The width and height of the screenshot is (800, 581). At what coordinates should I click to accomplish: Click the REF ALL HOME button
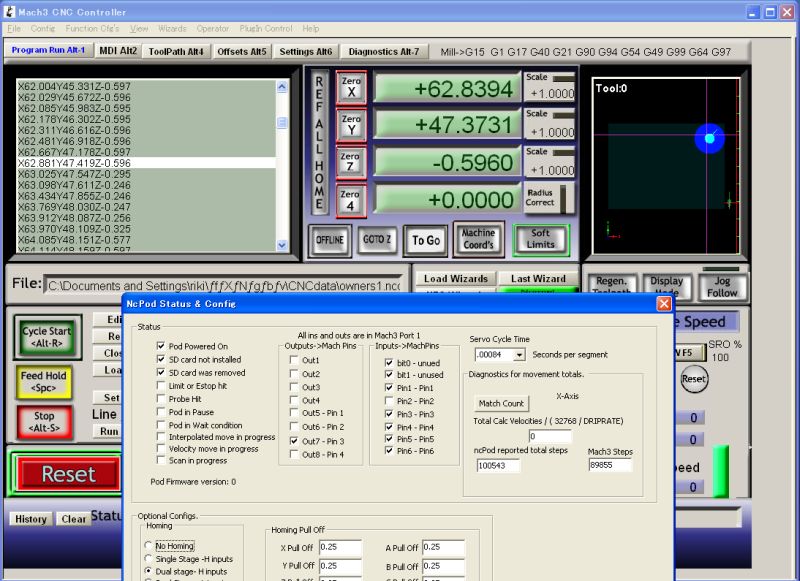[x=319, y=142]
